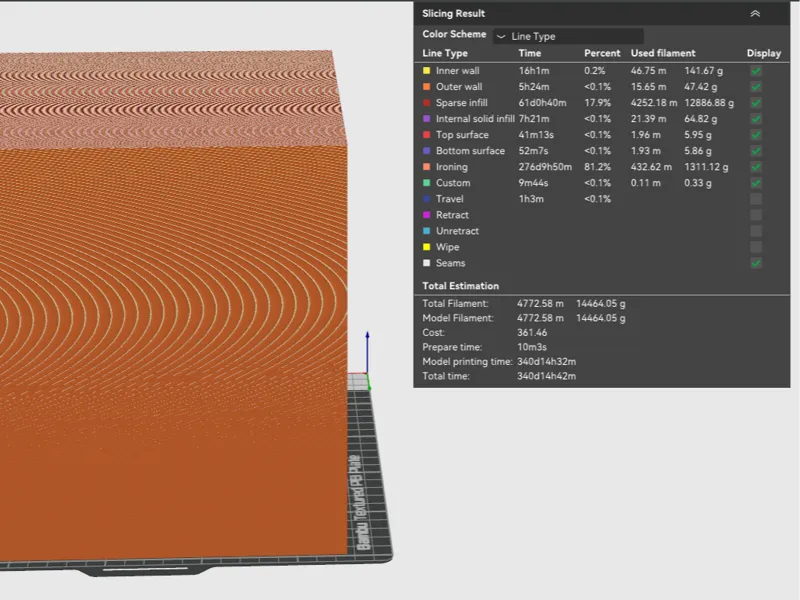Click the Cost value 361.46
The image size is (800, 600).
(532, 333)
